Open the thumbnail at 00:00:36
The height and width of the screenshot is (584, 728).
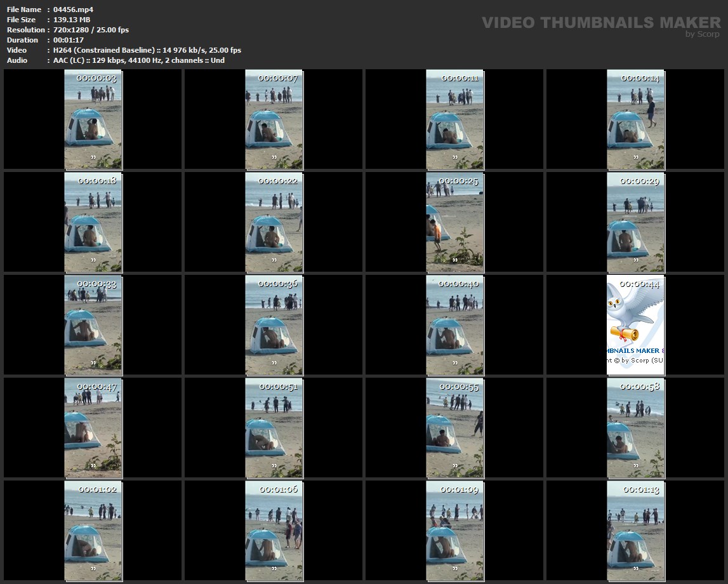point(274,325)
